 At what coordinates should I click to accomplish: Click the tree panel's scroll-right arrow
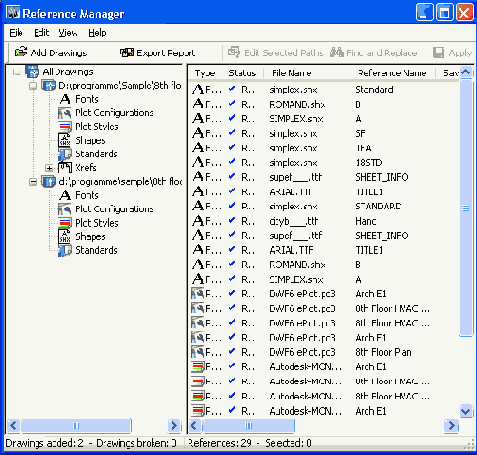[x=174, y=425]
